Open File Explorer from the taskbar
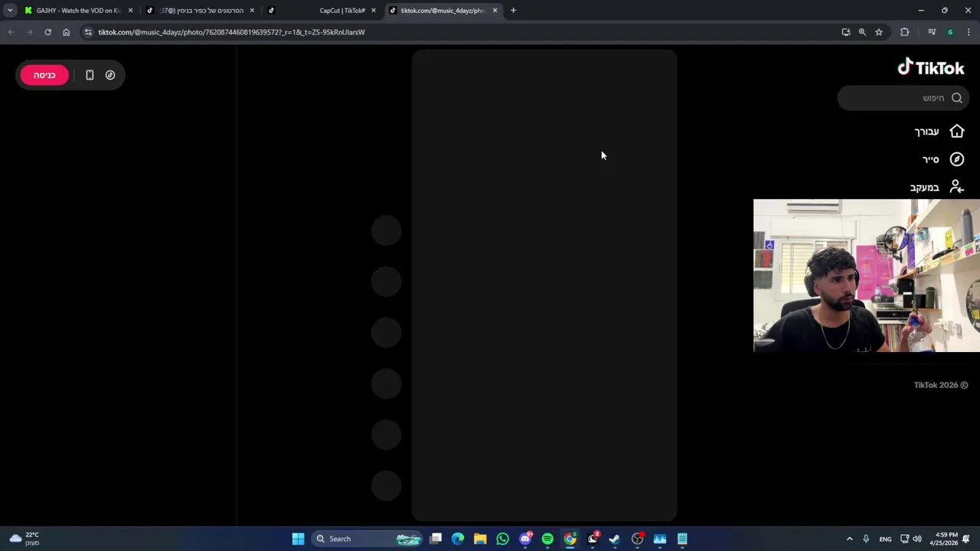The width and height of the screenshot is (980, 551). click(480, 539)
